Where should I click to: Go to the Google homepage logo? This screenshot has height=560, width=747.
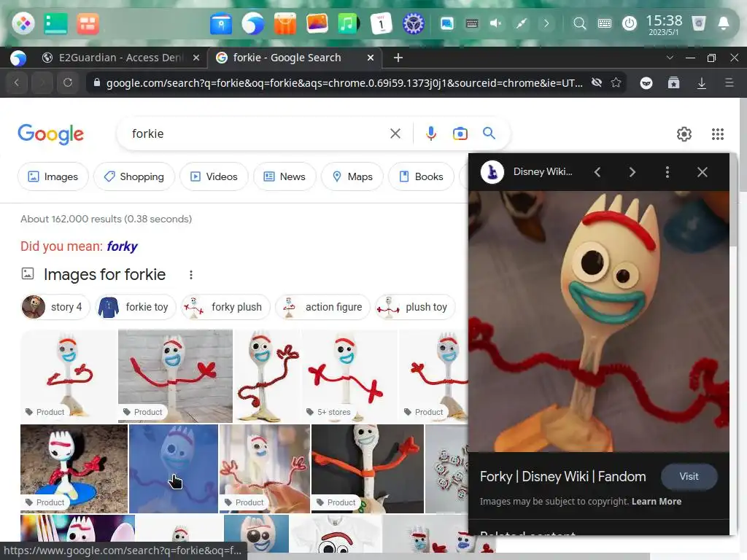pyautogui.click(x=50, y=134)
